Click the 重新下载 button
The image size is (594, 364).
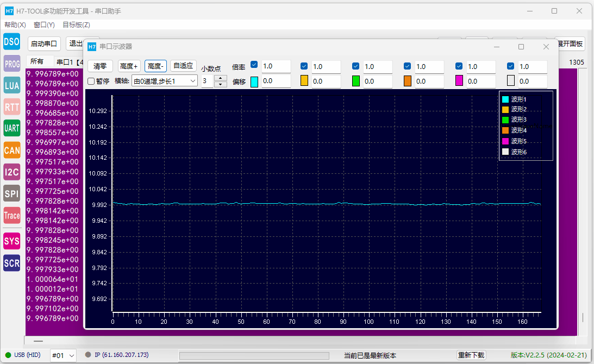pyautogui.click(x=471, y=355)
